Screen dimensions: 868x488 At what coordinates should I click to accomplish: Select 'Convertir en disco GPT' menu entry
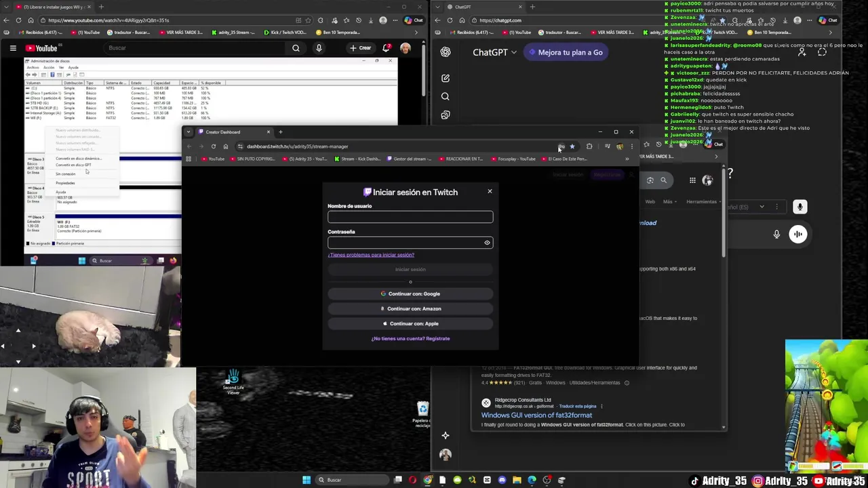(x=73, y=165)
